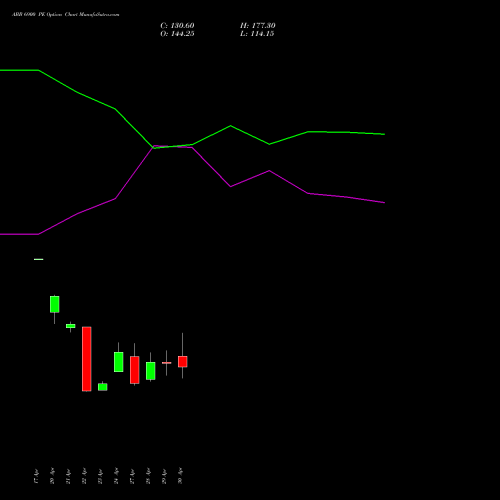500x500 pixels.
Task: Select the green candle for 20 Apr
Action: [x=55, y=304]
